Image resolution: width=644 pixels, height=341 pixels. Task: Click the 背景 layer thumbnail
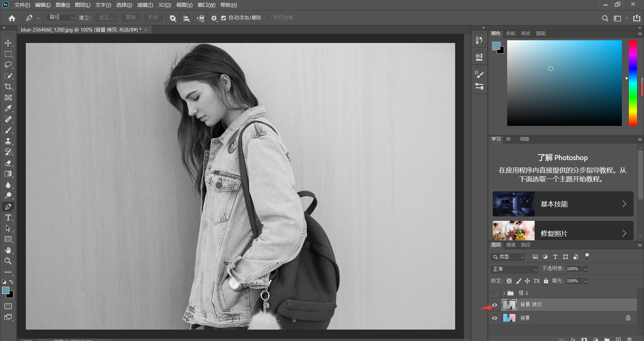coord(509,318)
